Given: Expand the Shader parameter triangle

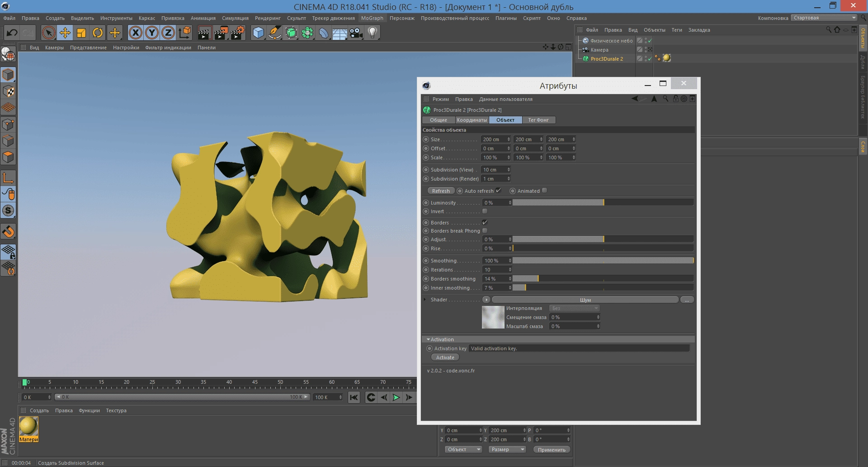Looking at the screenshot, I should coord(425,300).
